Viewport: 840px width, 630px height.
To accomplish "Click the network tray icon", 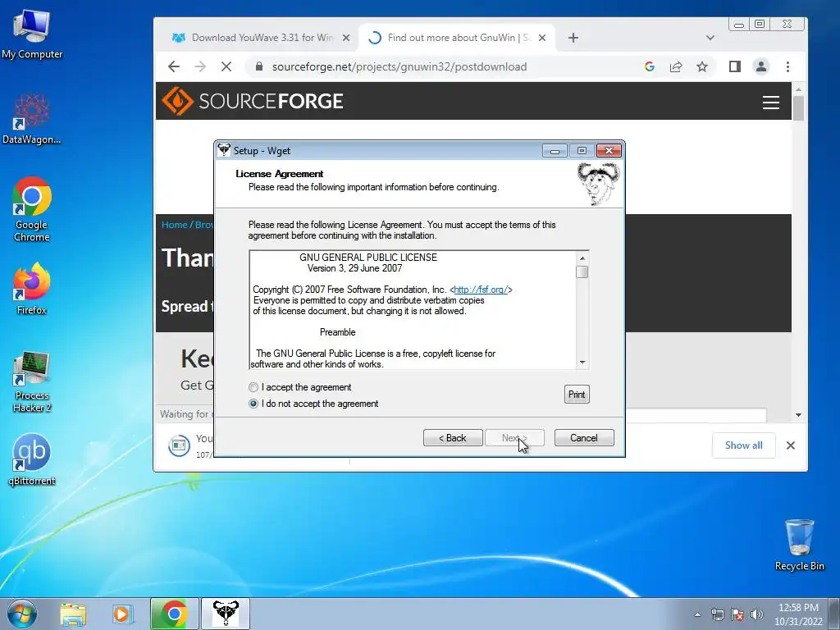I will (717, 614).
